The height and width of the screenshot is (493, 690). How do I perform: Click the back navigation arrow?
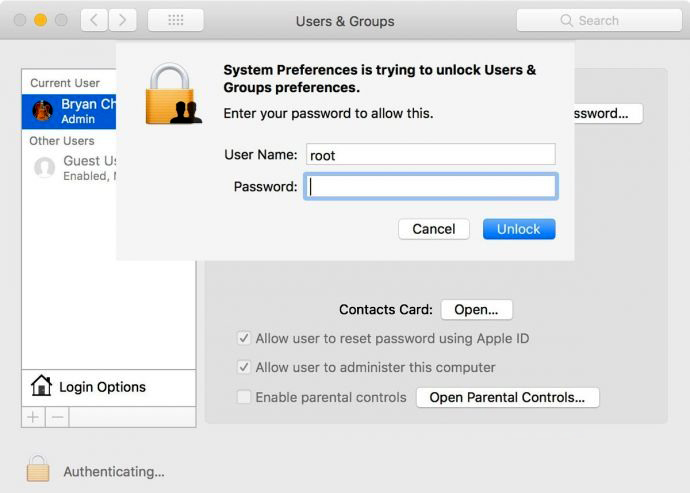click(x=94, y=20)
